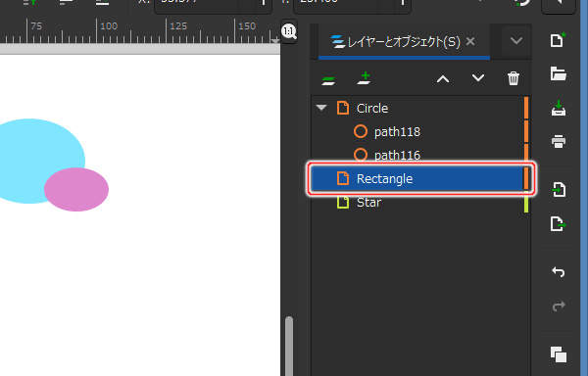Image resolution: width=588 pixels, height=376 pixels.
Task: Click Star layer's green color bar
Action: point(526,204)
